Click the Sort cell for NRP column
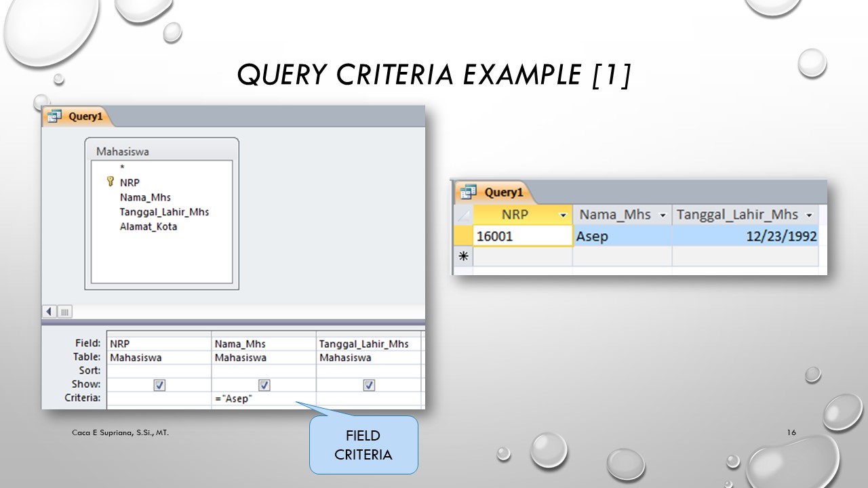The height and width of the screenshot is (488, 868). pyautogui.click(x=159, y=371)
